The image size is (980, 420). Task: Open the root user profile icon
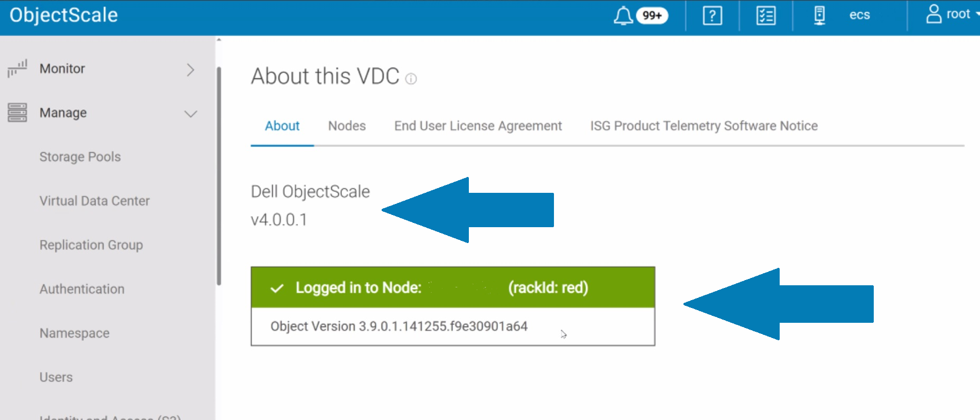tap(933, 14)
